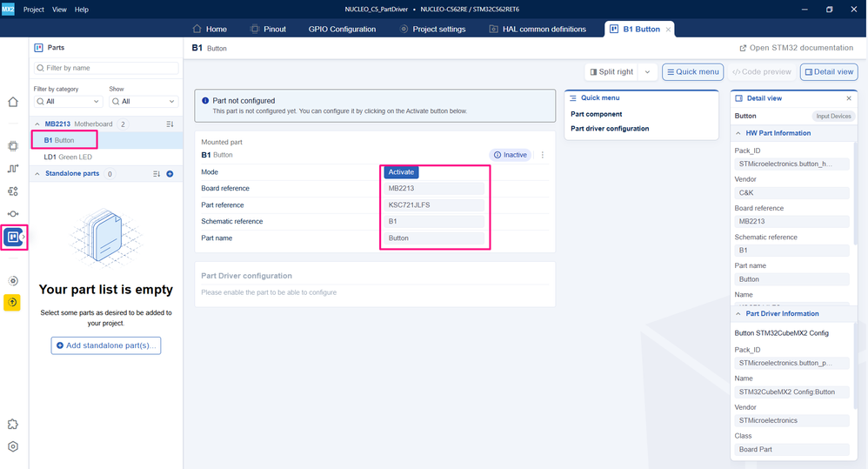868x469 pixels.
Task: Click the Quick menu panel list icon
Action: point(573,98)
